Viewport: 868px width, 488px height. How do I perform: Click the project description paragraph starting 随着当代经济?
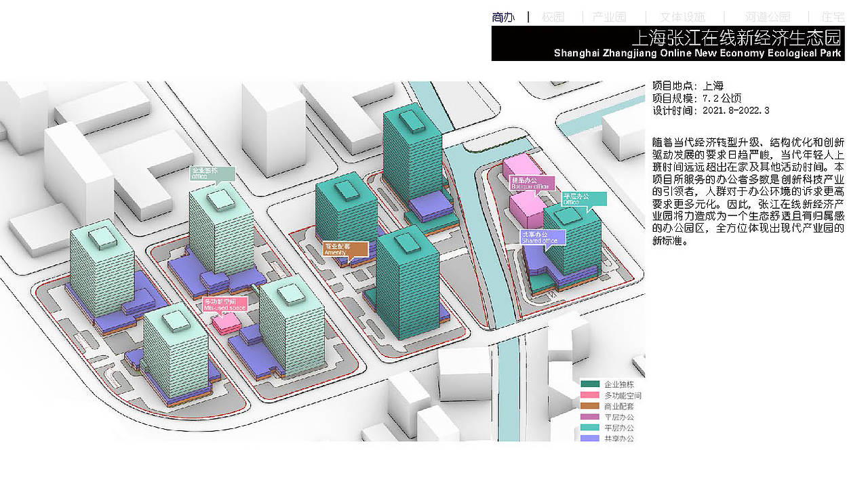749,191
